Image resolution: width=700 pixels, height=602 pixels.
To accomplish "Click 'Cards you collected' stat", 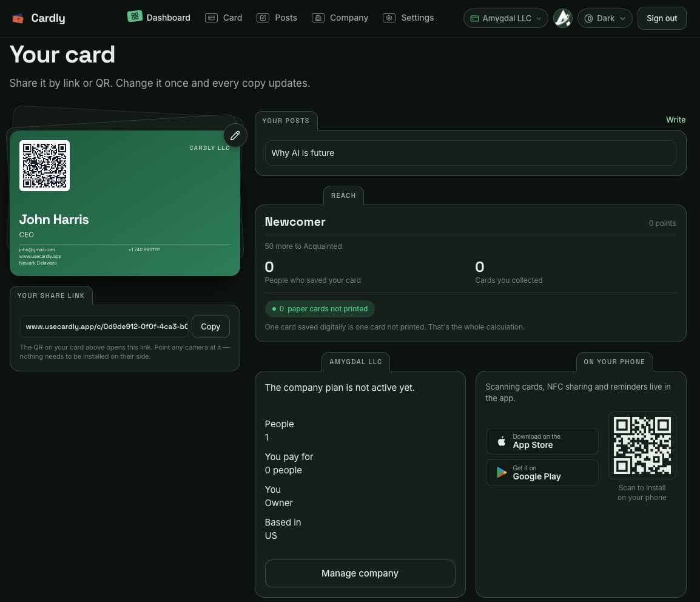I will coord(508,280).
